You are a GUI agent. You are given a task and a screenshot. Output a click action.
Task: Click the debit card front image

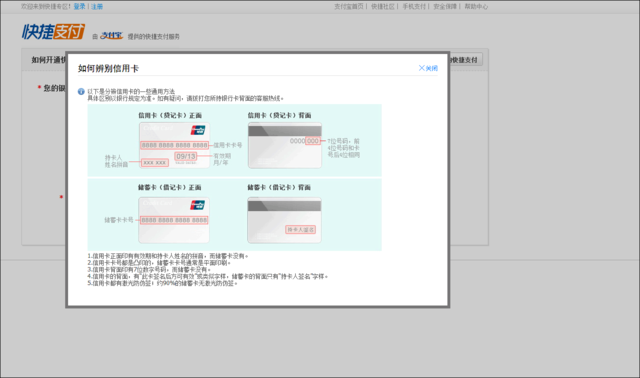(x=174, y=220)
